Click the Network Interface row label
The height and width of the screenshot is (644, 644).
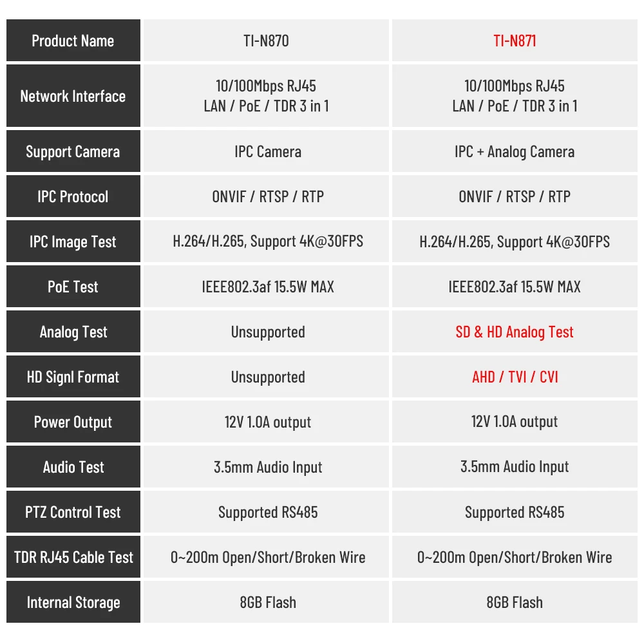point(73,97)
